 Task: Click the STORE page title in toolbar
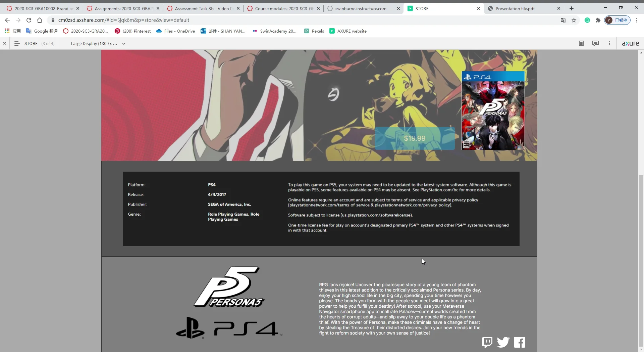pyautogui.click(x=31, y=43)
